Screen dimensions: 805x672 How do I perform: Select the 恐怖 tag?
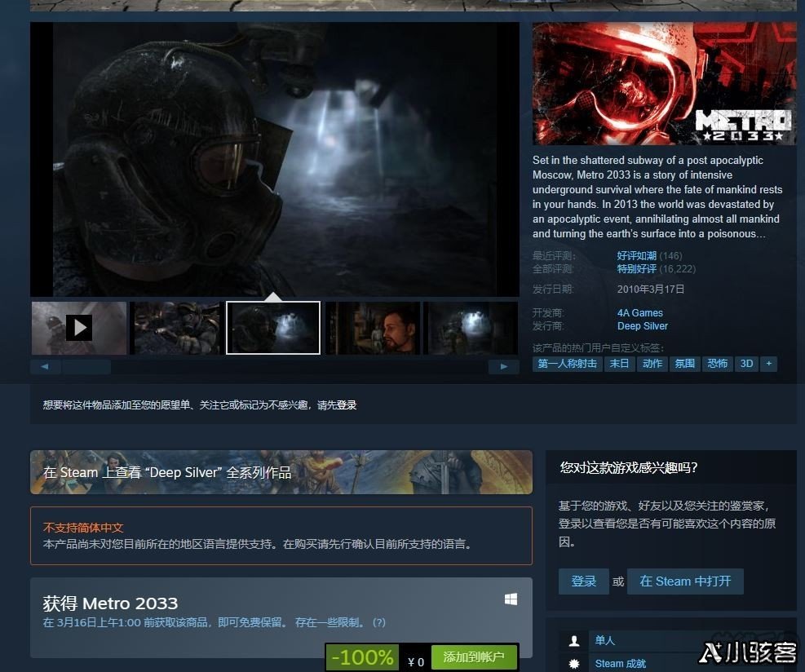(717, 364)
